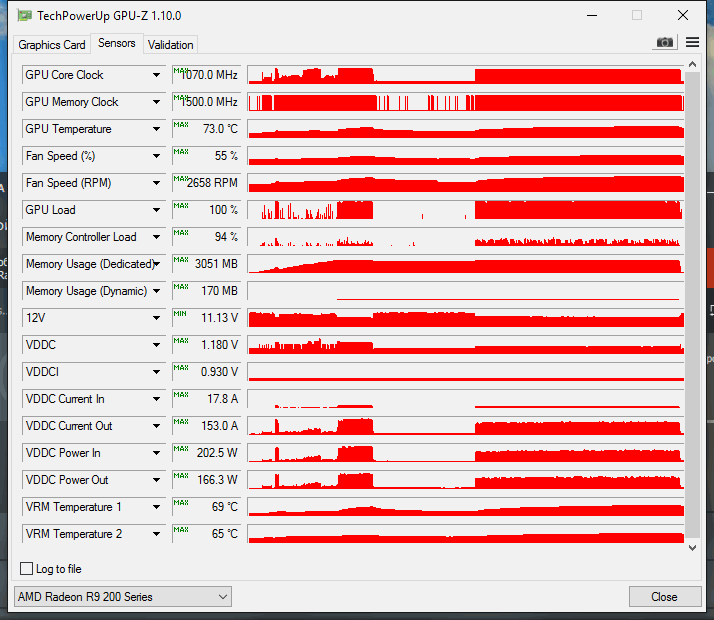Click the 202.5 W power value
714x620 pixels.
click(x=207, y=453)
